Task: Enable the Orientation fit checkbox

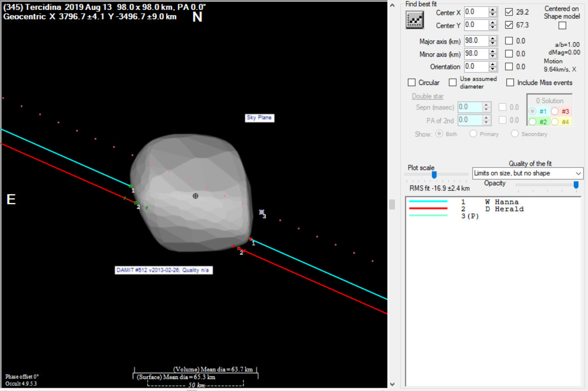Action: 509,67
